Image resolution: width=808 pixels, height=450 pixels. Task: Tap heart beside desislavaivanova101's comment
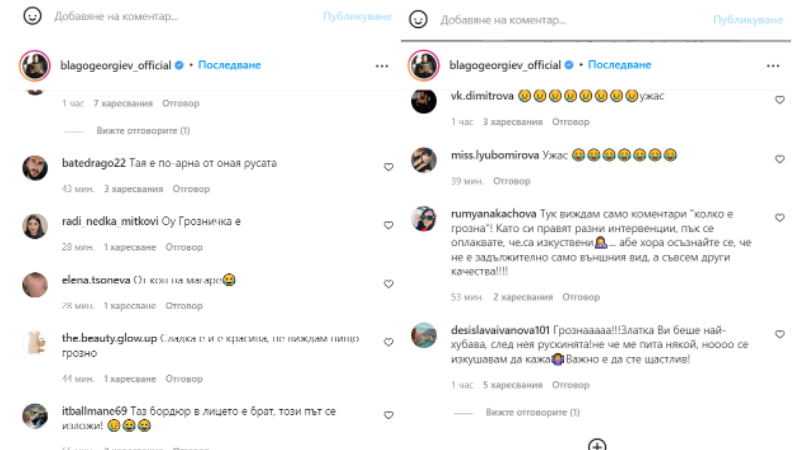[x=780, y=334]
